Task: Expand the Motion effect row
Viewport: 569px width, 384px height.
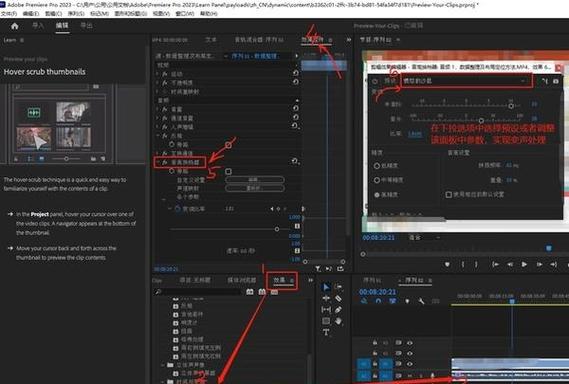Action: (x=157, y=73)
